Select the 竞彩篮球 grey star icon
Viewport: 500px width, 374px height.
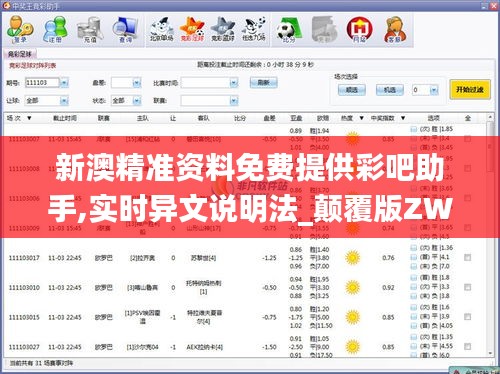coord(223,29)
